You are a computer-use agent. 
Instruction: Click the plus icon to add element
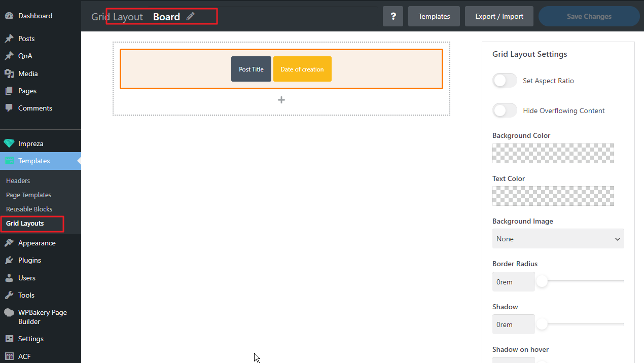(281, 100)
